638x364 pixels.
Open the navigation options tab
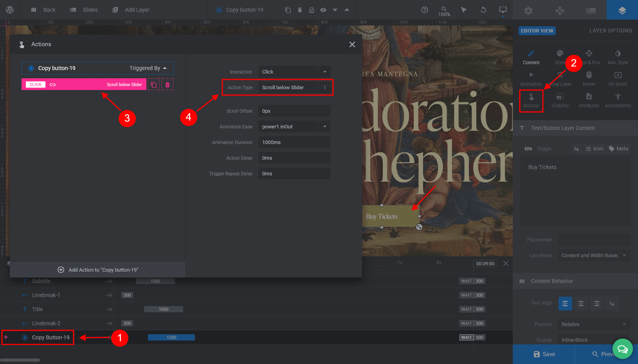[560, 11]
